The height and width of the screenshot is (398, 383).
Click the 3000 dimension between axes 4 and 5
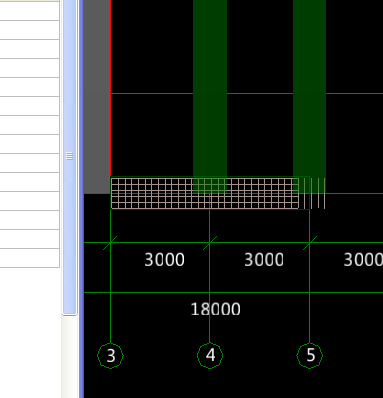(264, 260)
